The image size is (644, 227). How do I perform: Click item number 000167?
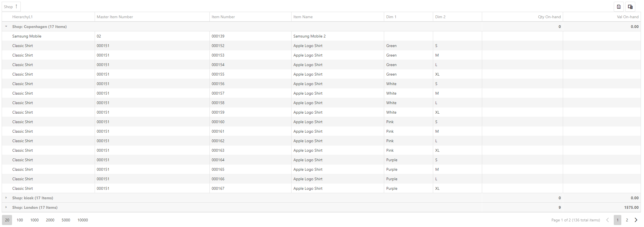click(218, 188)
